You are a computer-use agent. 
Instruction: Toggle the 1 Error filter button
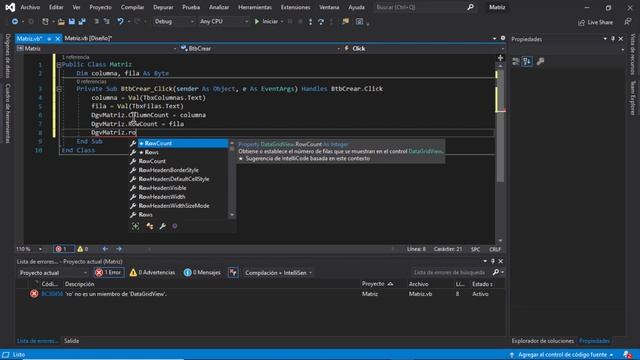109,273
